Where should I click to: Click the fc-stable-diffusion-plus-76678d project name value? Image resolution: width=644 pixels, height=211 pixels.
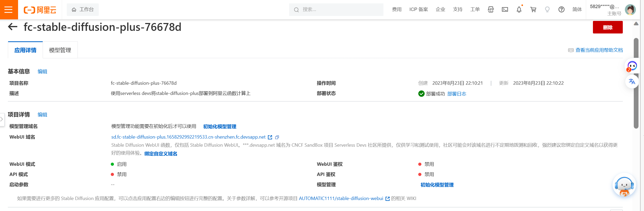(144, 83)
